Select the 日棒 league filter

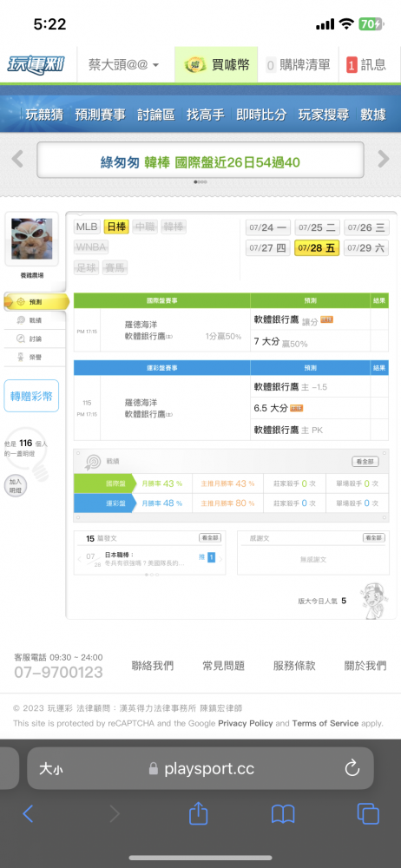(x=116, y=227)
